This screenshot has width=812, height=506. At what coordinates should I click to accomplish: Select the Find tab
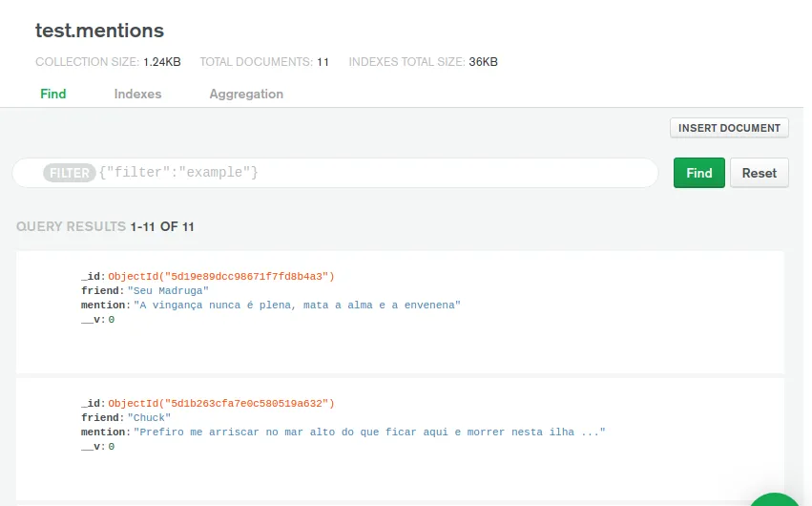53,94
